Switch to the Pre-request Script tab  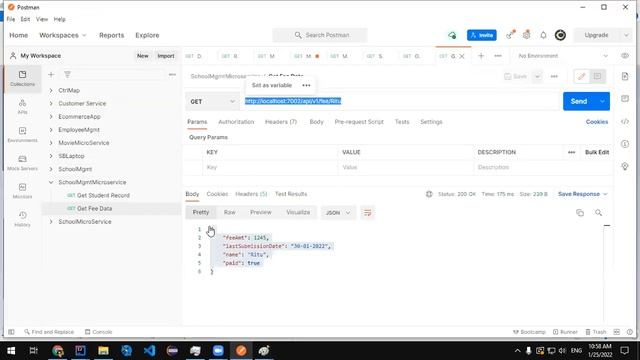pos(359,122)
